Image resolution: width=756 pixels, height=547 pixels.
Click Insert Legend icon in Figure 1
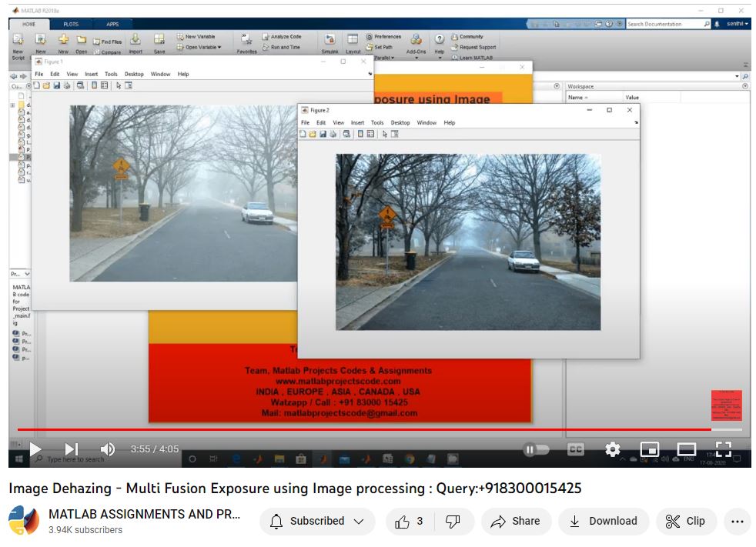104,85
